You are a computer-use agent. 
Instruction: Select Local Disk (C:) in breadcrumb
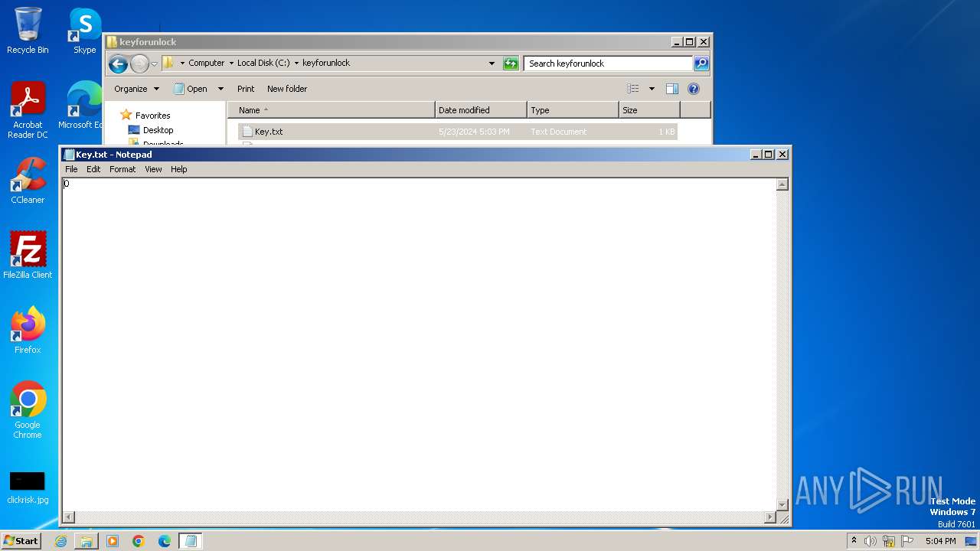[263, 63]
